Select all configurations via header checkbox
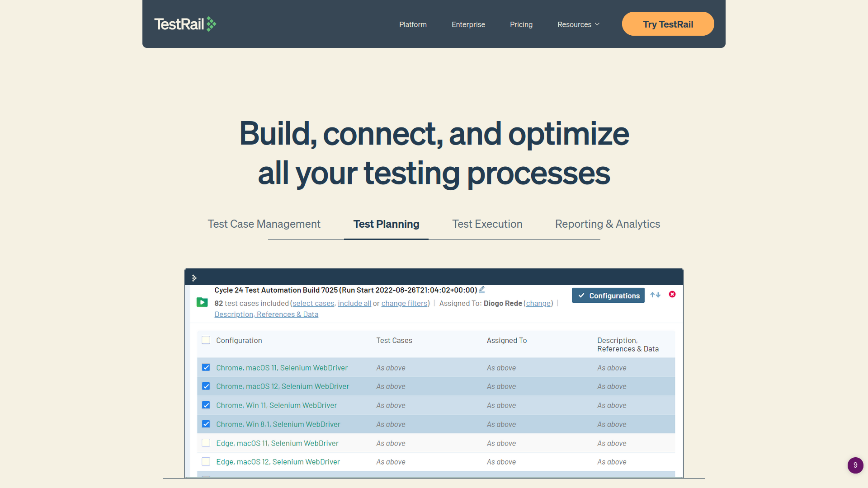Image resolution: width=868 pixels, height=488 pixels. coord(206,340)
